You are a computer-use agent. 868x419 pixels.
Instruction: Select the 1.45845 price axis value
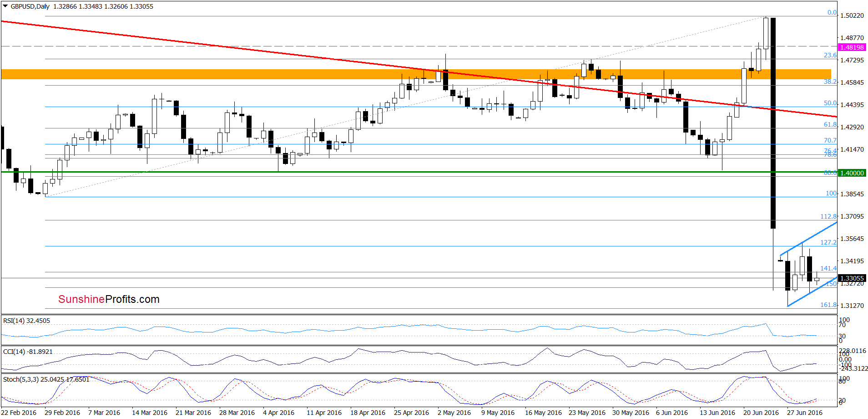[x=852, y=82]
